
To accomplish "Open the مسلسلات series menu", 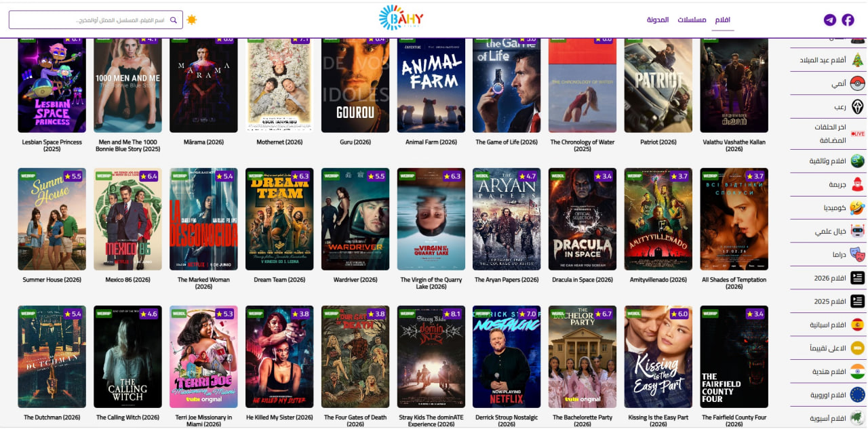I will tap(692, 20).
